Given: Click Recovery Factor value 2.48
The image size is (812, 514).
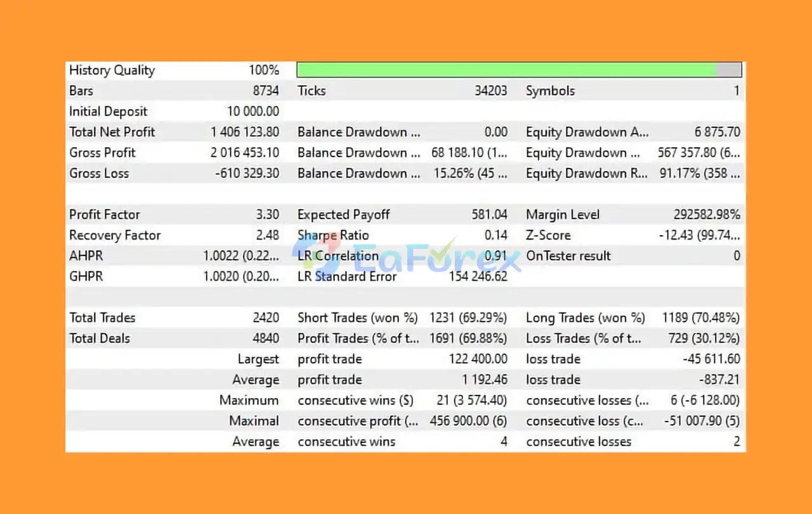Looking at the screenshot, I should click(268, 235).
